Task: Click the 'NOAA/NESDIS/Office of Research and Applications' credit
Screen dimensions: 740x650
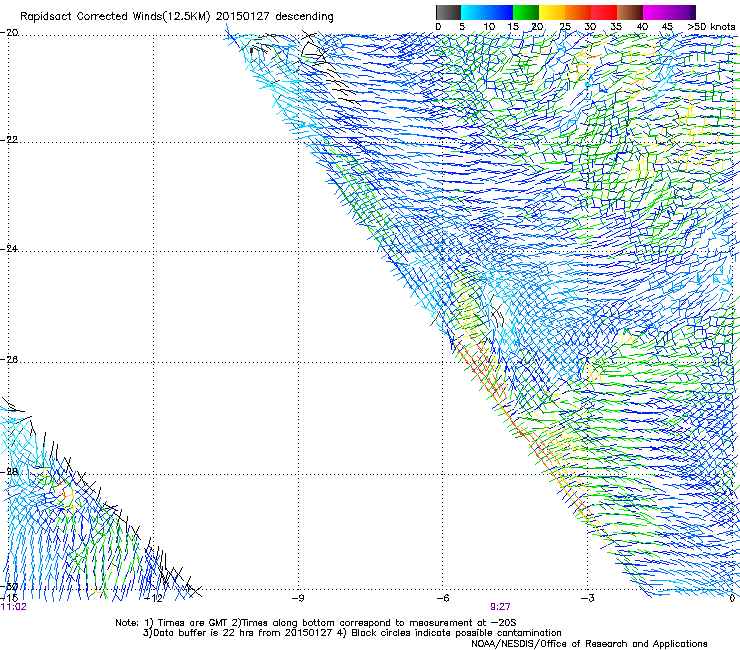Action: (x=589, y=643)
